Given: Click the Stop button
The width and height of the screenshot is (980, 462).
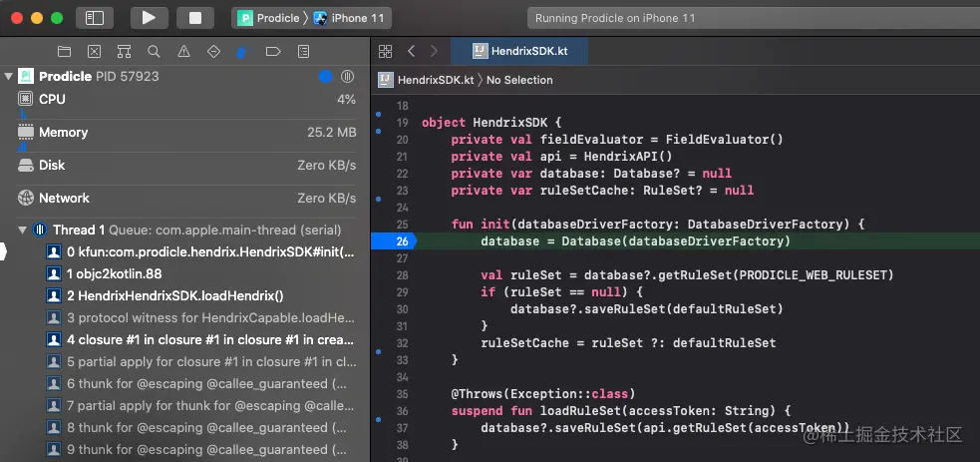Looking at the screenshot, I should click(195, 18).
